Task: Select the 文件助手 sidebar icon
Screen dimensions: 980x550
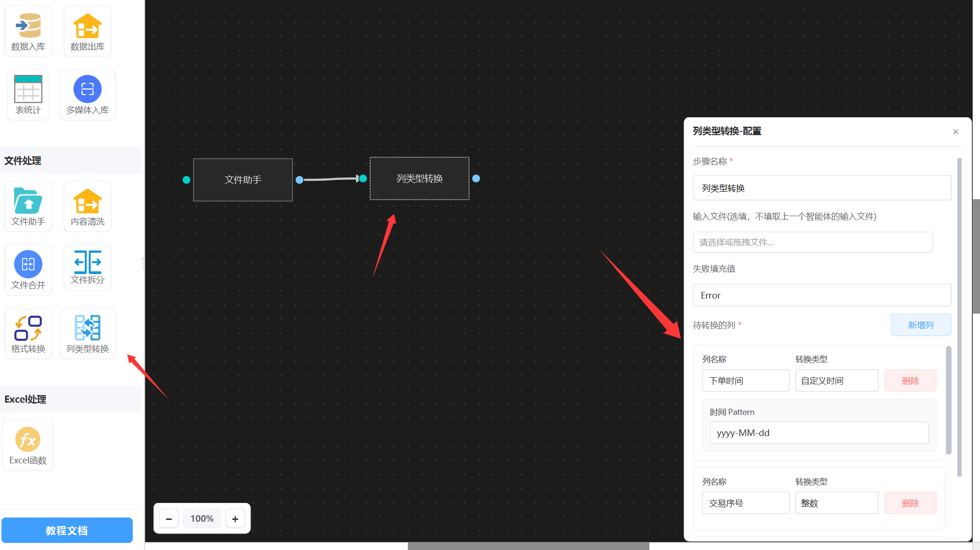Action: click(x=28, y=202)
